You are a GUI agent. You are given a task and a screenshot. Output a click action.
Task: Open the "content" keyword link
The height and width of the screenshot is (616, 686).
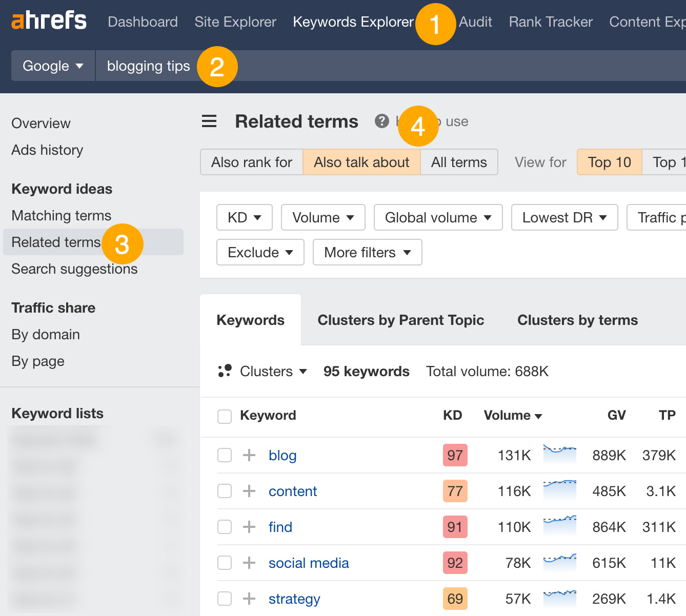point(292,491)
